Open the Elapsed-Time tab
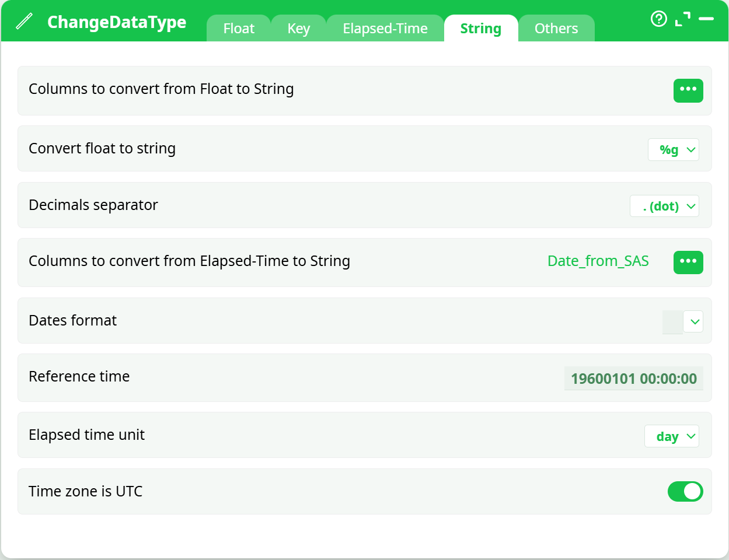Viewport: 729px width, 560px height. [x=385, y=29]
